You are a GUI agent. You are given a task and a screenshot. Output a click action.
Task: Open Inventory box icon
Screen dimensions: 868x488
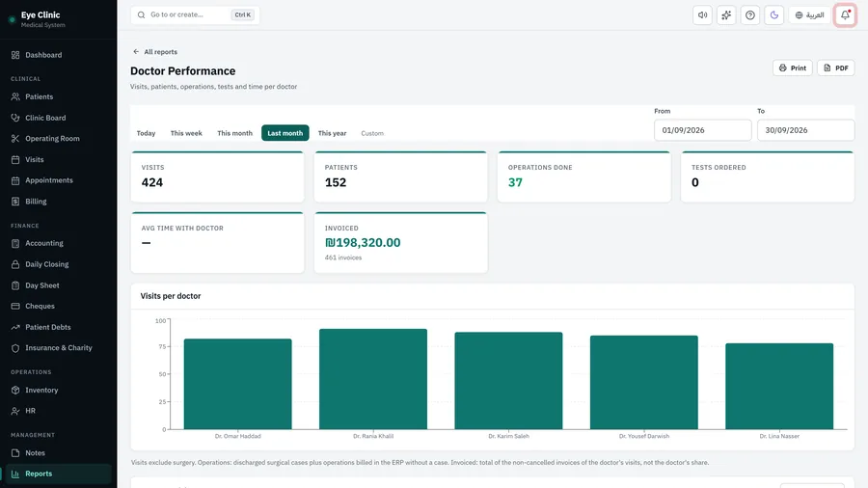(x=15, y=390)
